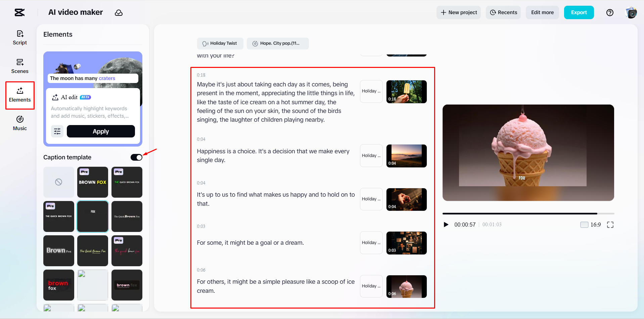Screen dimensions: 644x319
Task: Open the help question mark icon
Action: tap(610, 12)
